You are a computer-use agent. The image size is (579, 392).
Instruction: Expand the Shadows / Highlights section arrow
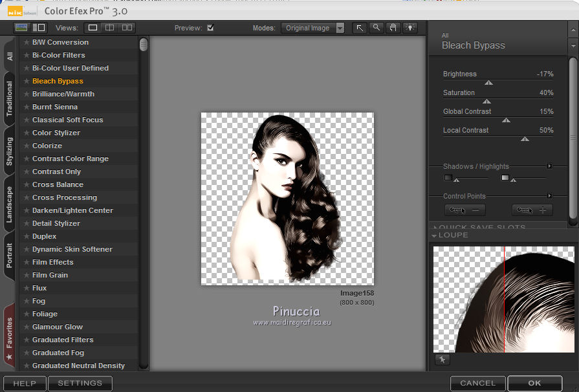(x=550, y=166)
